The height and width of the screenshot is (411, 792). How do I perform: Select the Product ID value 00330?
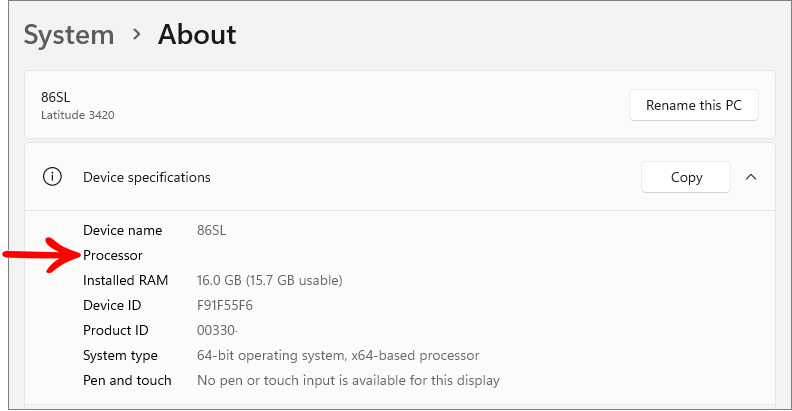[217, 330]
